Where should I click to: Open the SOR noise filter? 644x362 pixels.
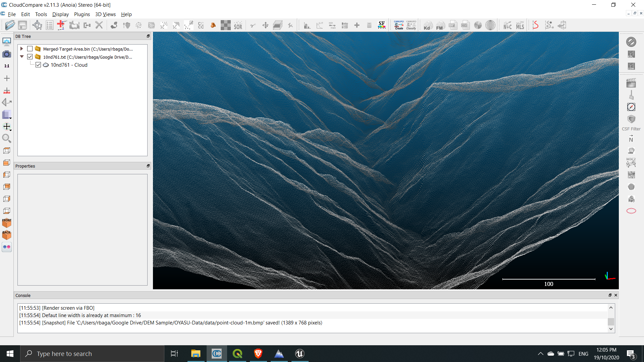238,25
